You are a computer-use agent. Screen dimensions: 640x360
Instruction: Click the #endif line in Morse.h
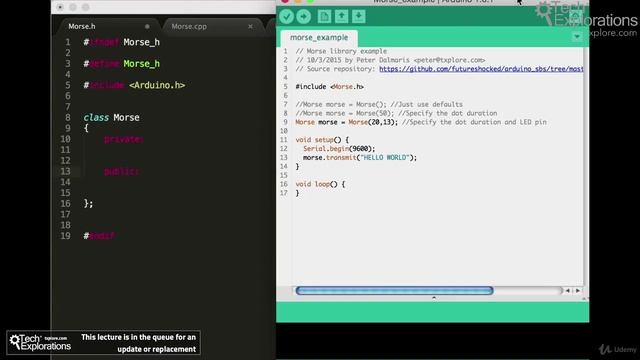99,236
